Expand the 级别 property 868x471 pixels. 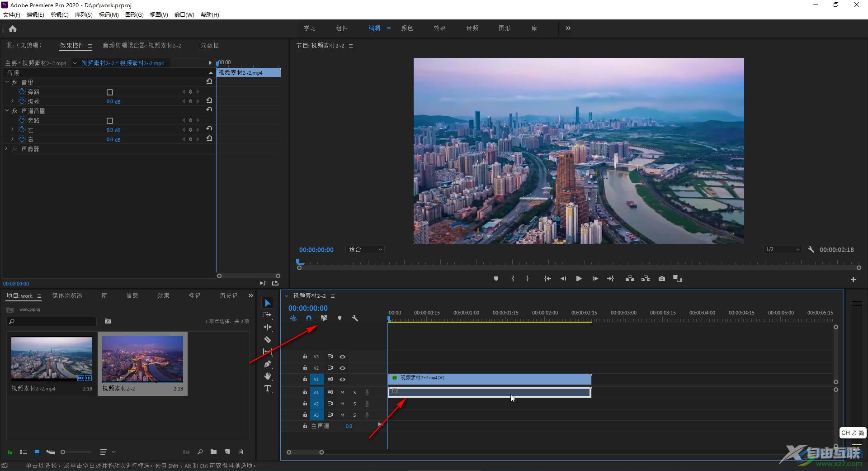pos(13,101)
